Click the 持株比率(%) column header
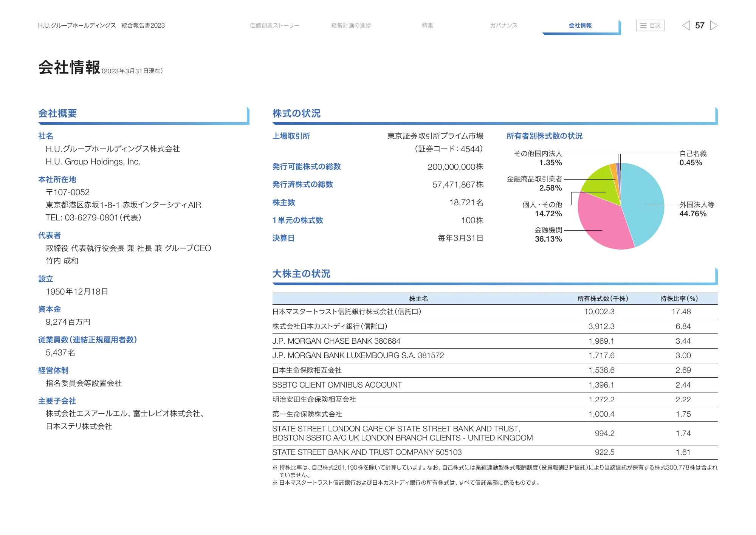Image resolution: width=756 pixels, height=535 pixels. [x=679, y=299]
